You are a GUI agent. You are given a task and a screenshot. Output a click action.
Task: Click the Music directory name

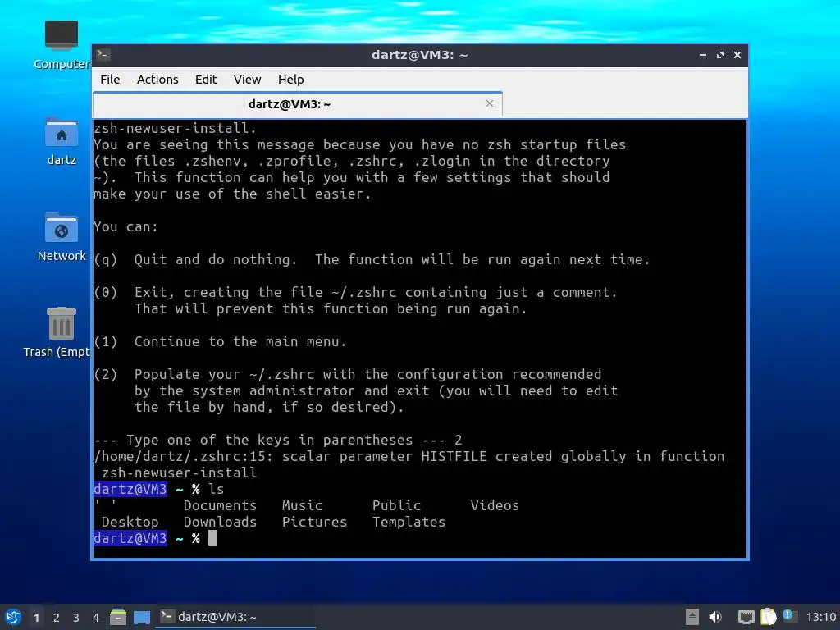point(302,505)
